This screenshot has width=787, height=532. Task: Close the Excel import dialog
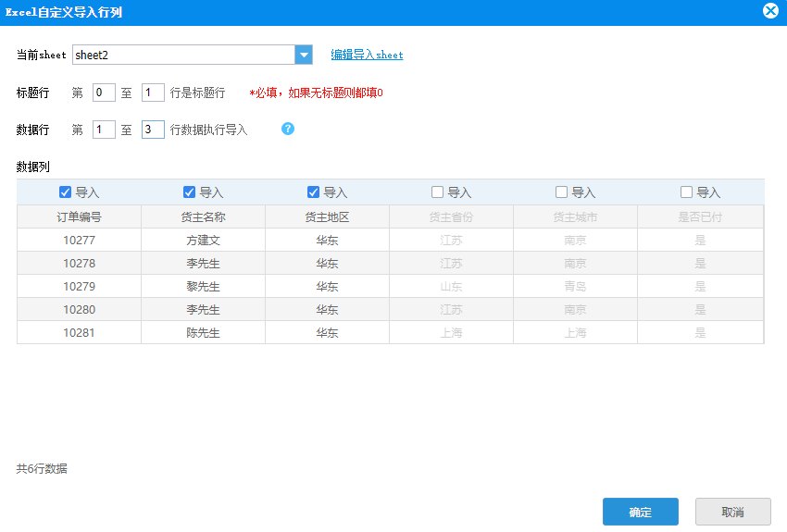tap(770, 10)
